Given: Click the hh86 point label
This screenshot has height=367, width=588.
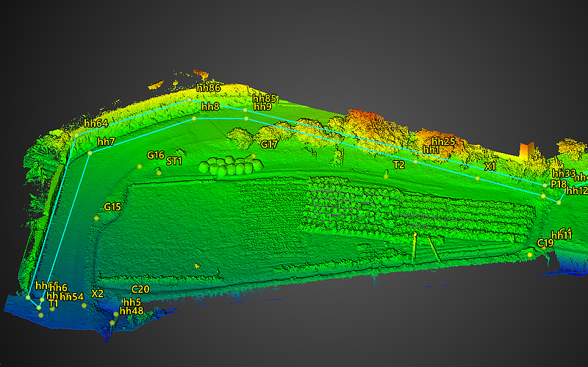Looking at the screenshot, I should pos(209,88).
